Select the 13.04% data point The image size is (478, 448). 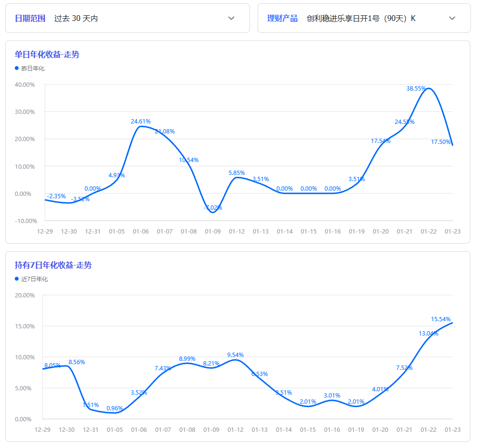428,336
